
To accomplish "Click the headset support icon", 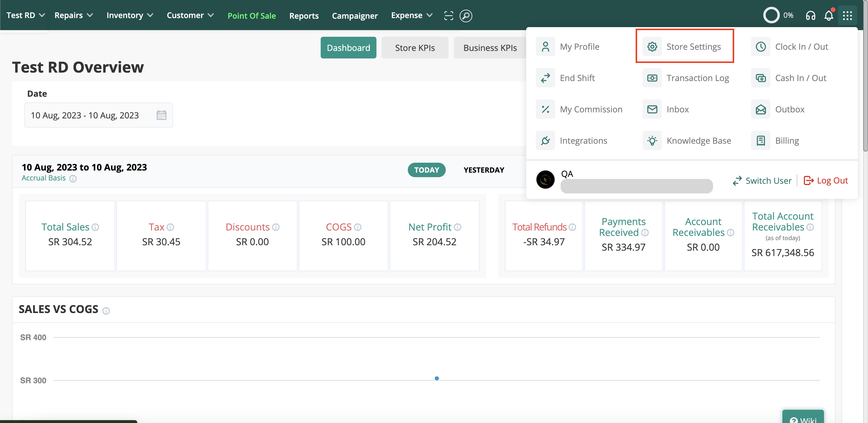I will pos(810,15).
